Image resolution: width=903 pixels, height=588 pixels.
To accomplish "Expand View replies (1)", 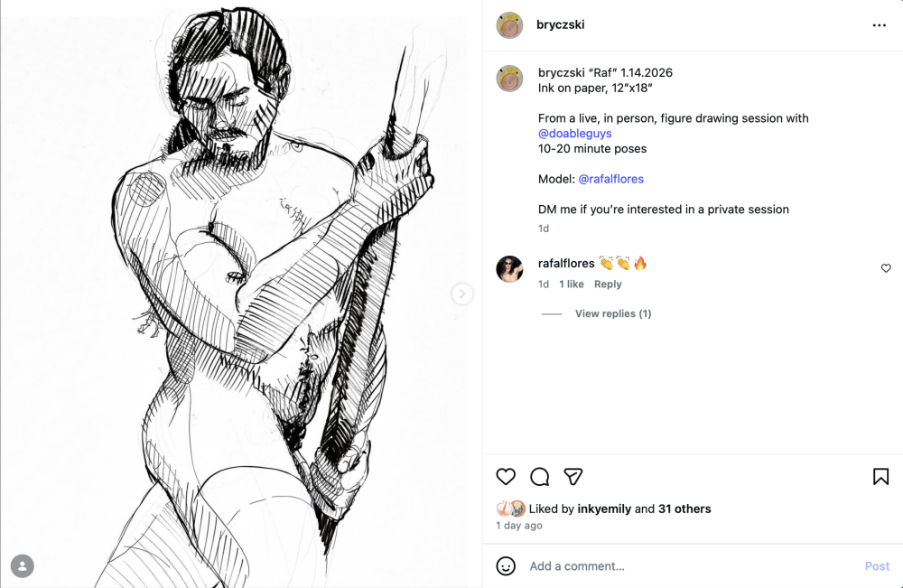I will (612, 313).
